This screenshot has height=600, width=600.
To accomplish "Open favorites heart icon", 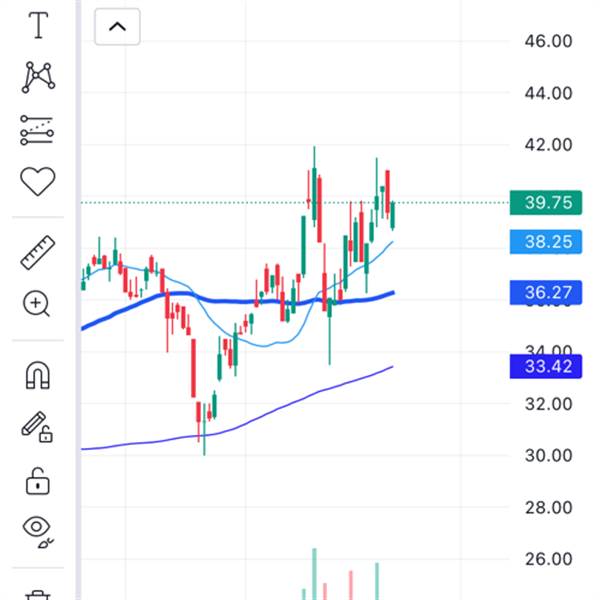I will tap(38, 181).
